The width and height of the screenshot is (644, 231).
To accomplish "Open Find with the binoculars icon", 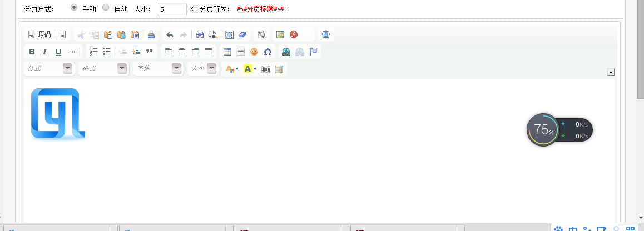I will coord(200,34).
